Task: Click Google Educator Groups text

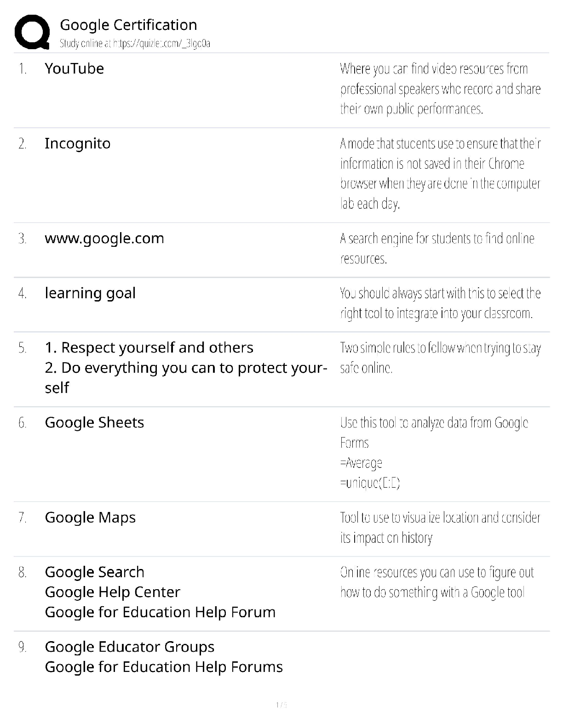Action: (x=129, y=647)
